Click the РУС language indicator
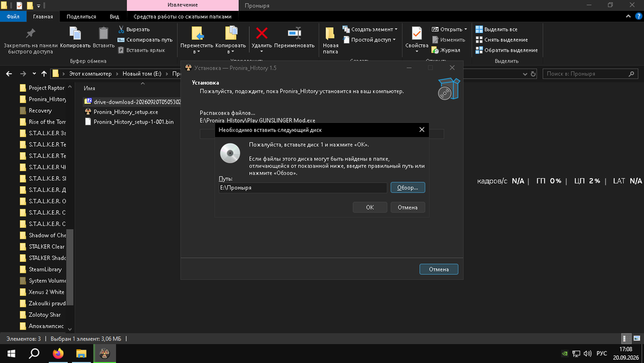 click(x=601, y=353)
